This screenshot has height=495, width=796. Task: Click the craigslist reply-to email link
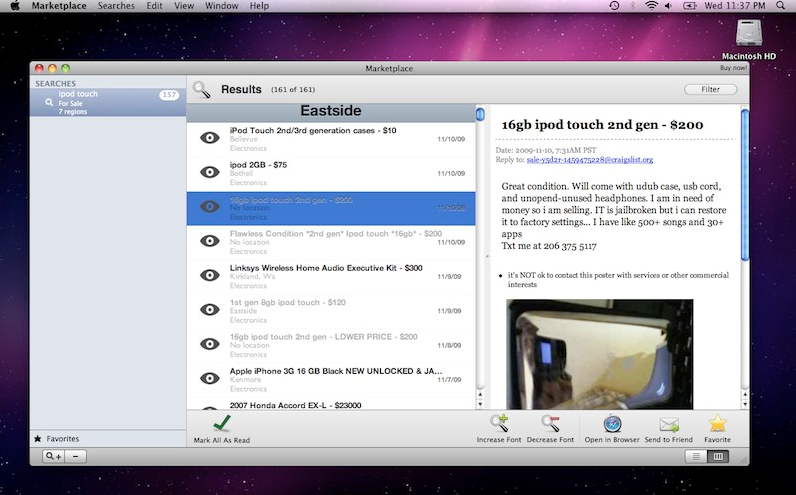click(x=589, y=160)
